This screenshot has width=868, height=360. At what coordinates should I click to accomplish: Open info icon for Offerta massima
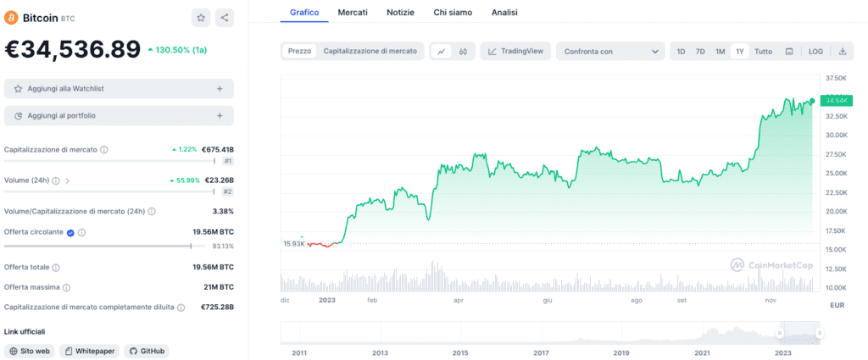(x=66, y=287)
